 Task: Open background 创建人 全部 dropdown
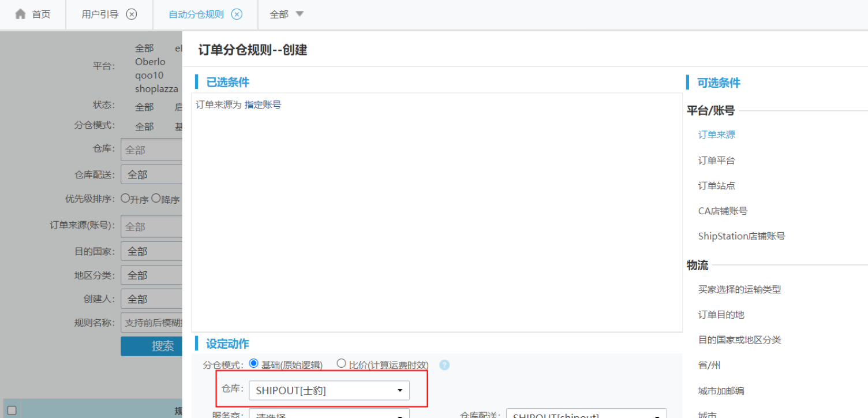coord(152,299)
